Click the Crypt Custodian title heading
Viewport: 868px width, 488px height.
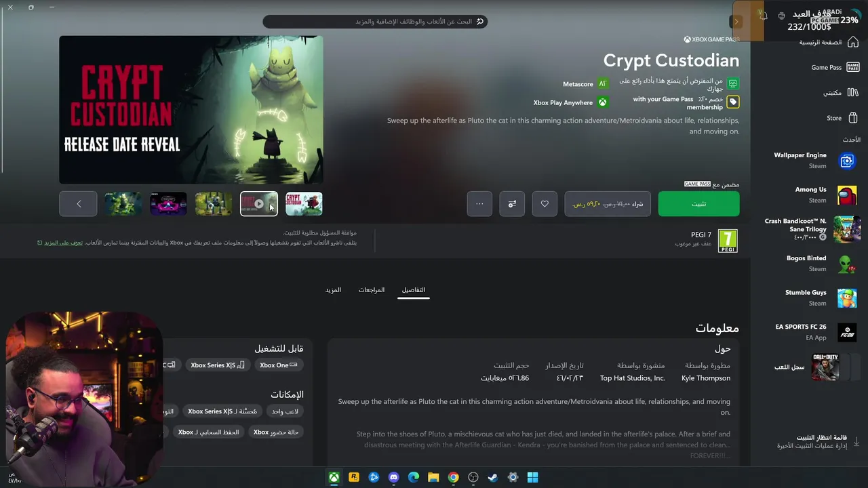pyautogui.click(x=671, y=60)
